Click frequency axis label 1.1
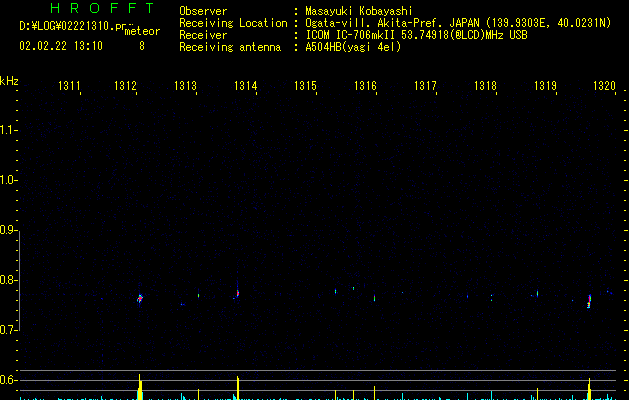Screen dimensions: 629x400 coord(8,130)
